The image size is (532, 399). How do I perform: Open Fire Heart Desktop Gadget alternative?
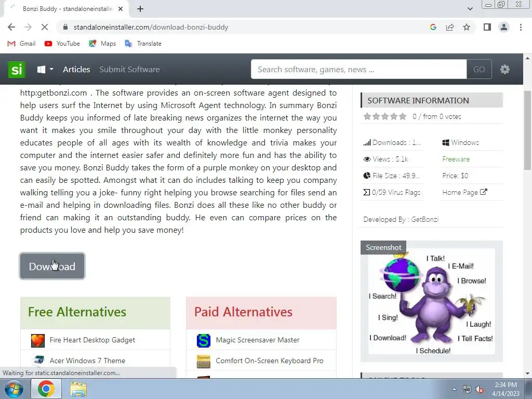[92, 340]
